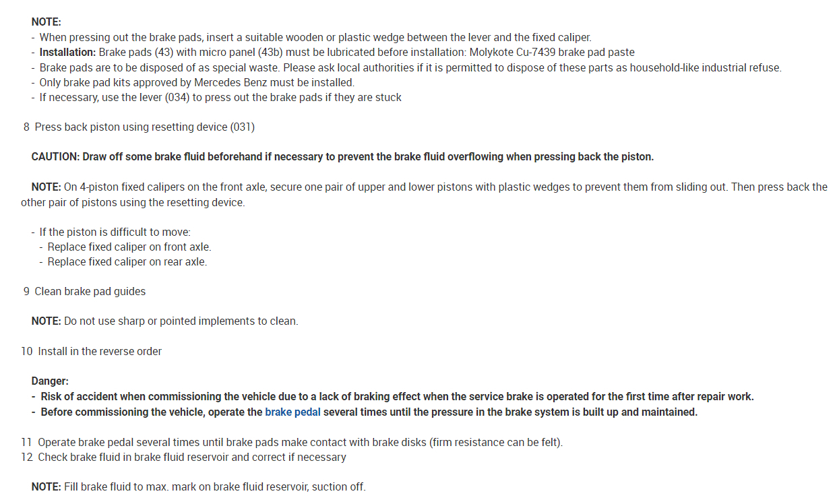
Task: Click step 9 "Clean brake pad guides"
Action: pyautogui.click(x=90, y=291)
